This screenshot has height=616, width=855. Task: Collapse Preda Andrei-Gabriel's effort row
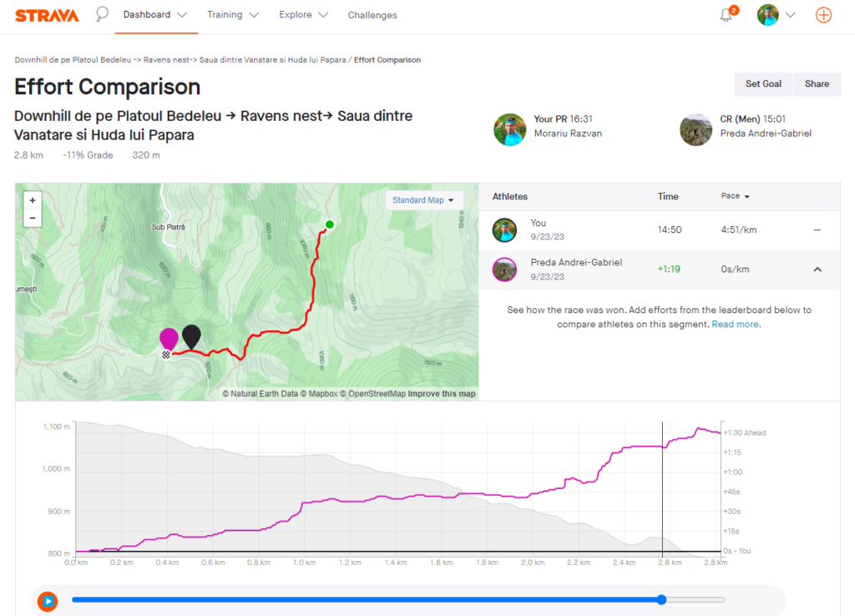point(817,270)
